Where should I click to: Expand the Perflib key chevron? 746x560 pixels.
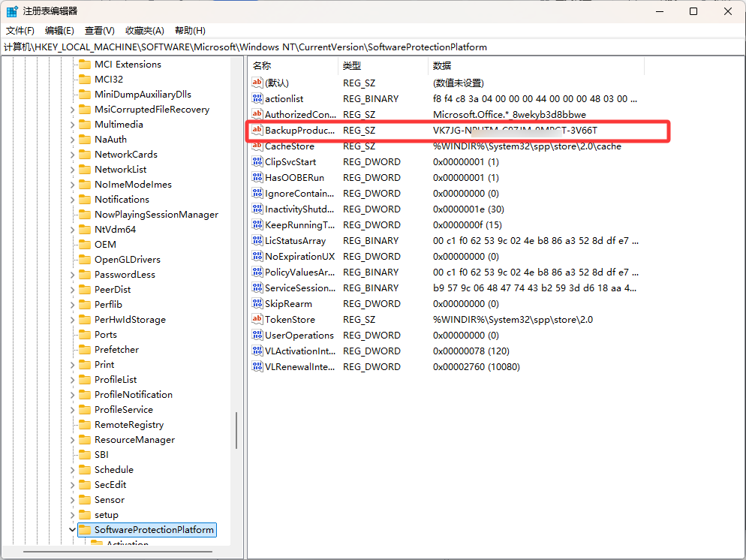coord(73,305)
